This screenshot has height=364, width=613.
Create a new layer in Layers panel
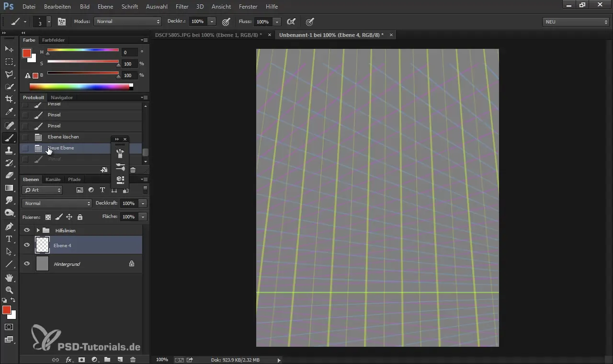(120, 359)
